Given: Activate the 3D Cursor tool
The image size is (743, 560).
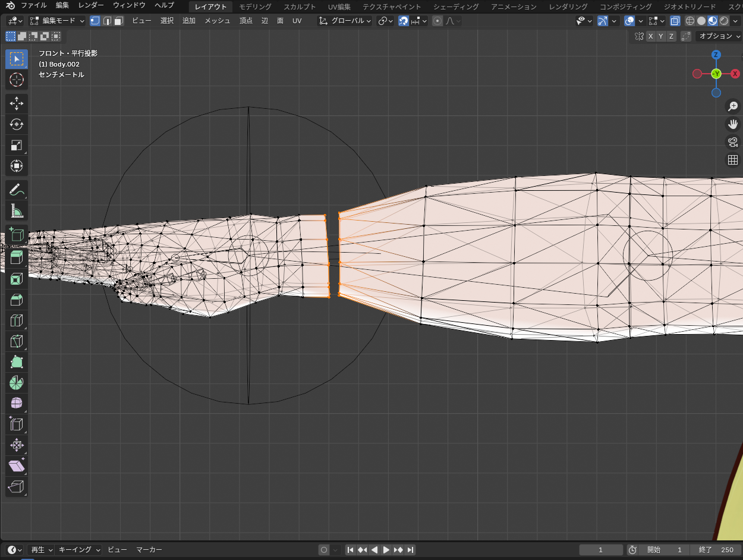Looking at the screenshot, I should point(17,80).
